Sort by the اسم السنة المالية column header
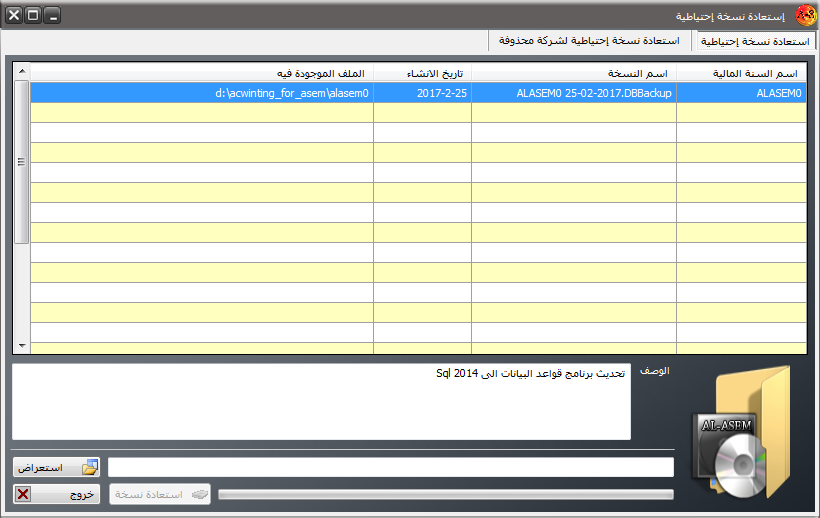820x518 pixels. [740, 74]
